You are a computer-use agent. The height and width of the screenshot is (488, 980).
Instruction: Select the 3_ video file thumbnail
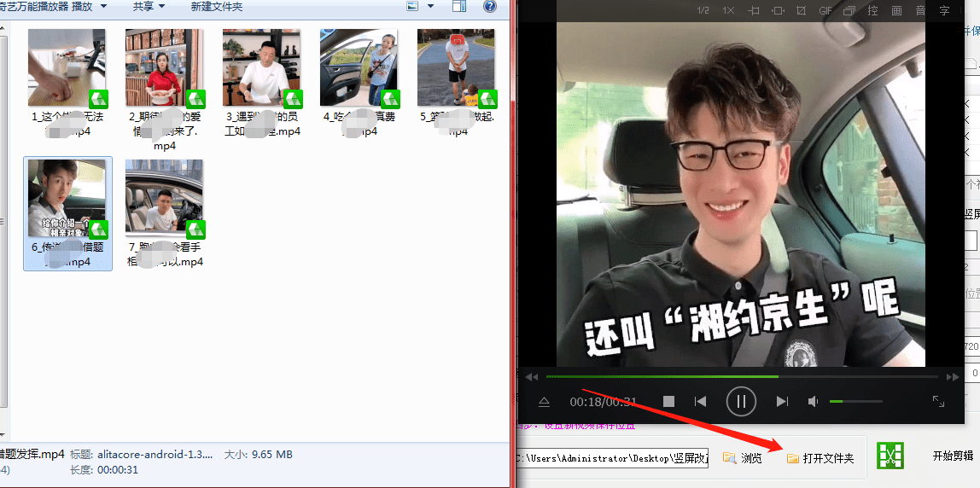pos(263,83)
